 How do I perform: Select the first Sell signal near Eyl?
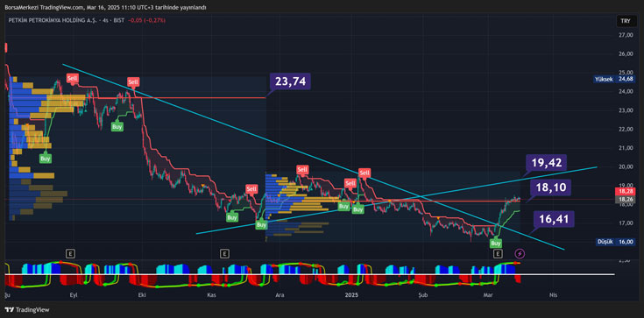point(72,78)
